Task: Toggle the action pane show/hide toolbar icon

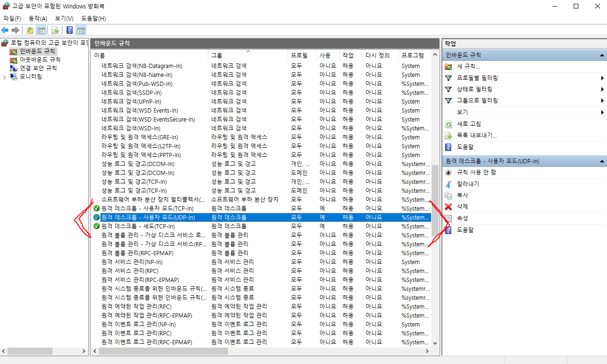Action: pyautogui.click(x=81, y=30)
